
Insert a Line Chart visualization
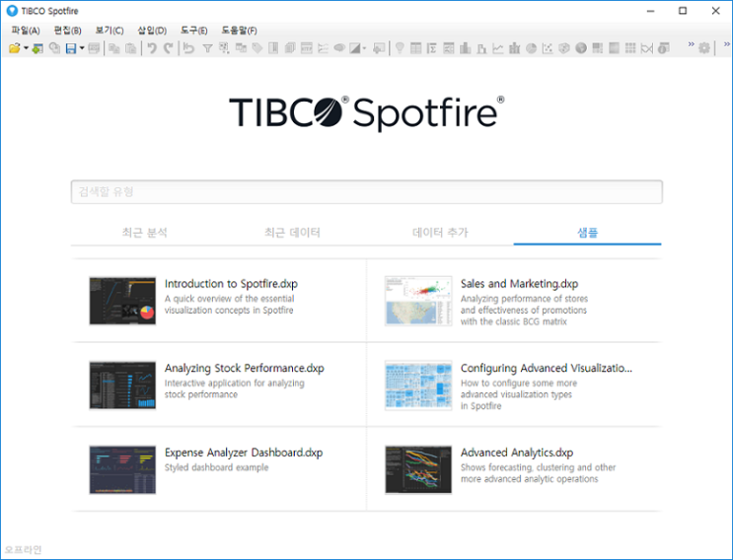[x=498, y=48]
